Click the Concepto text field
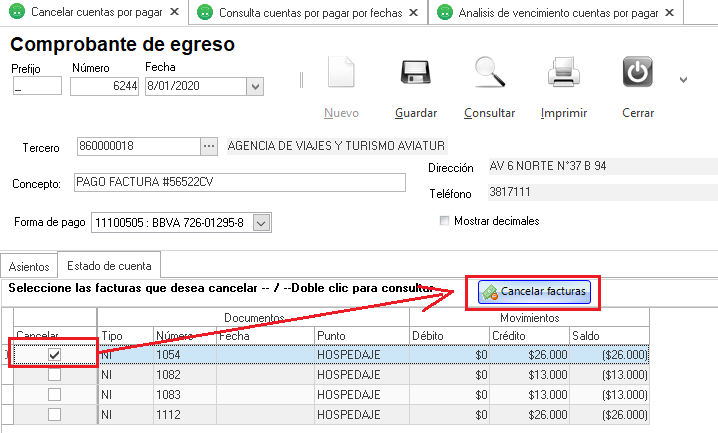Image resolution: width=718 pixels, height=433 pixels. click(x=240, y=183)
